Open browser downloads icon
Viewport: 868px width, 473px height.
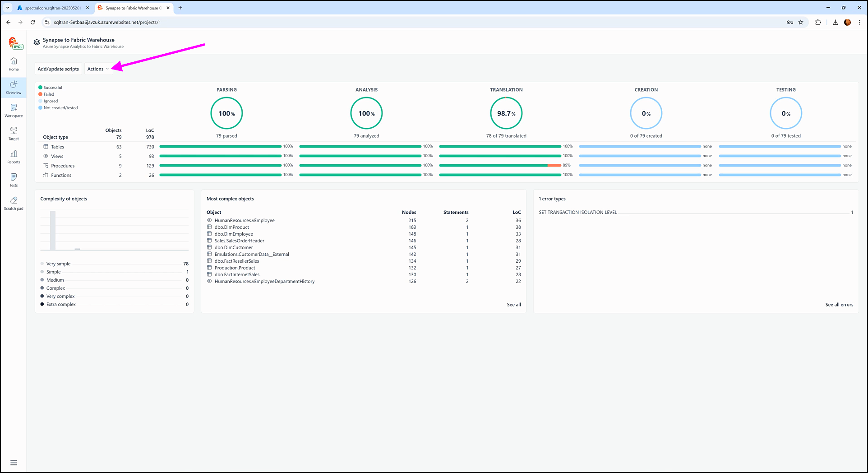click(835, 22)
